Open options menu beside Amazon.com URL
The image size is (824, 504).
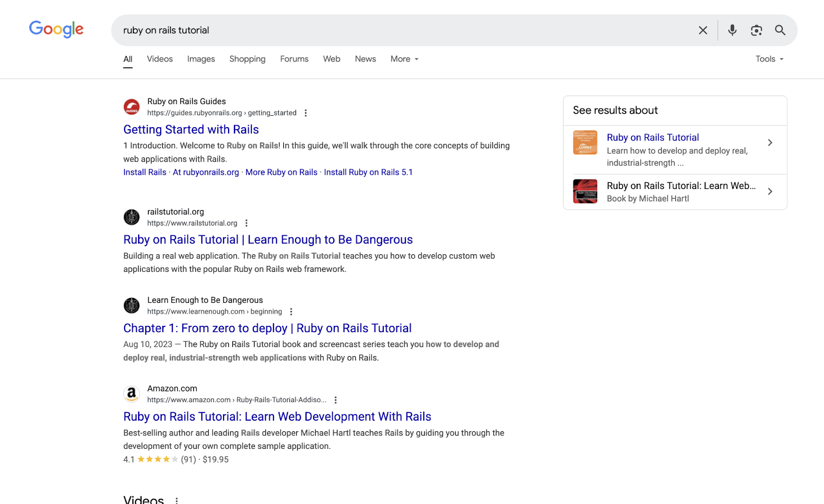335,400
